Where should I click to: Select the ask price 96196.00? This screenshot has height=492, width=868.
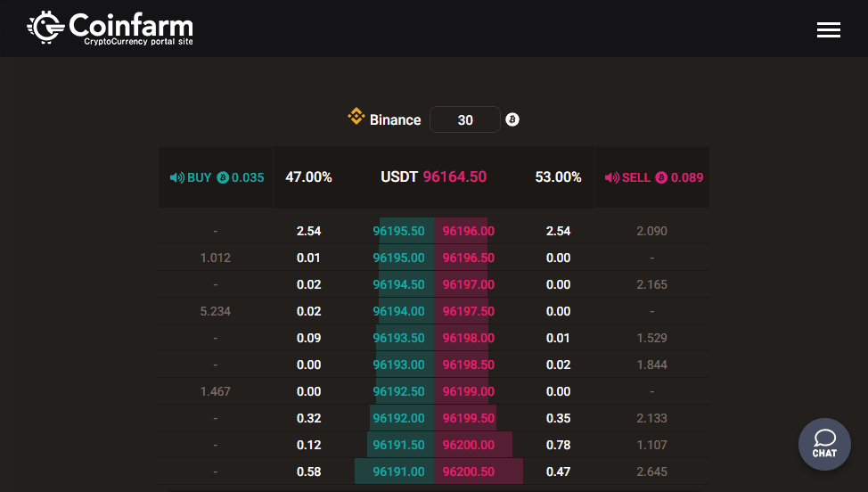[x=468, y=231]
